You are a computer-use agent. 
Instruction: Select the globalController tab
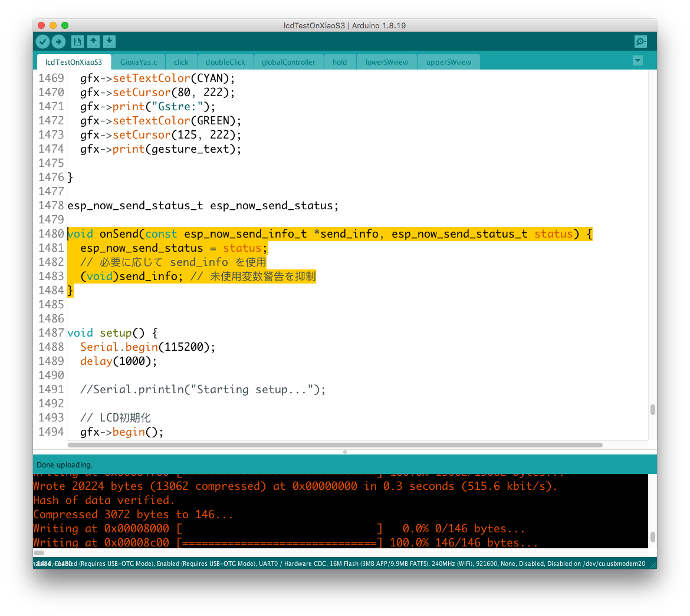[288, 62]
